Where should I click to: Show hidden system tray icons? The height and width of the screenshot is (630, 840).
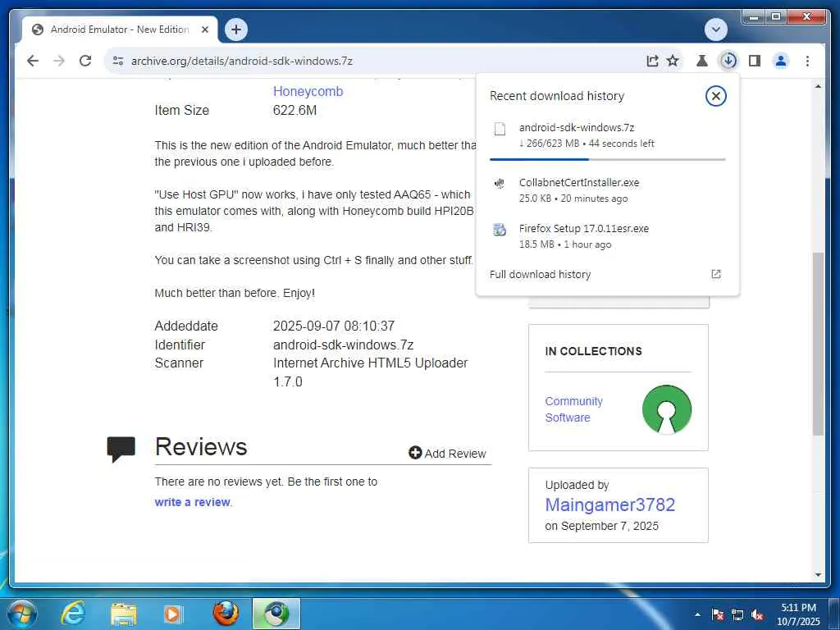point(697,614)
